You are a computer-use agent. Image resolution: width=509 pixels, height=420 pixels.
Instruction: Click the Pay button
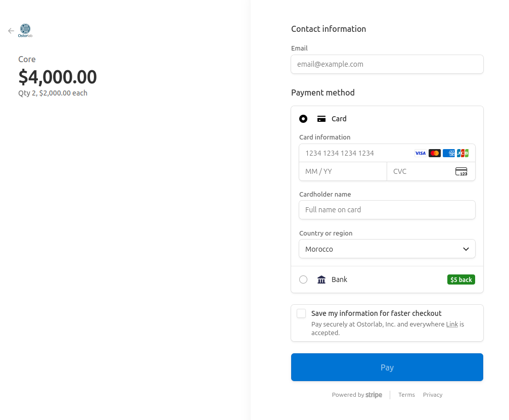pos(387,367)
